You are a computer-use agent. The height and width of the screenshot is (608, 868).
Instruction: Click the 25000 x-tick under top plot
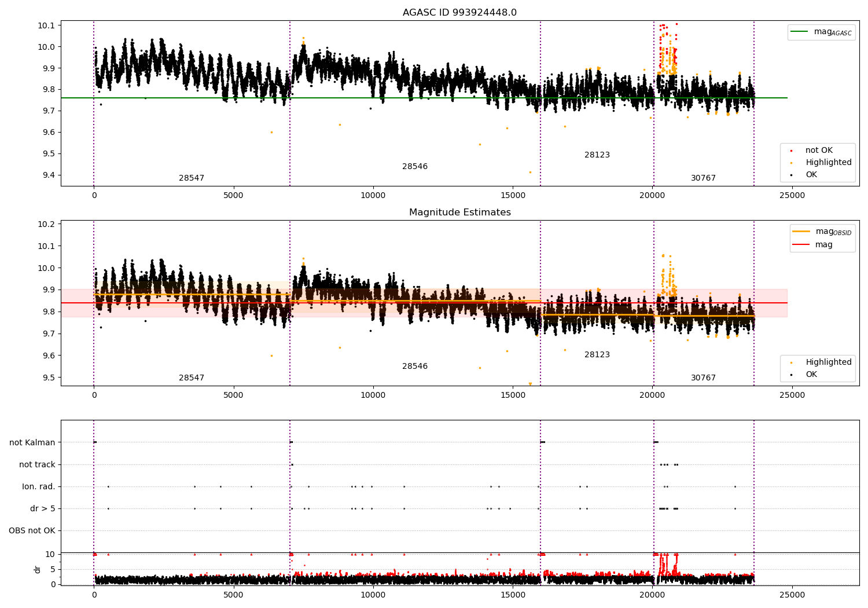point(792,196)
